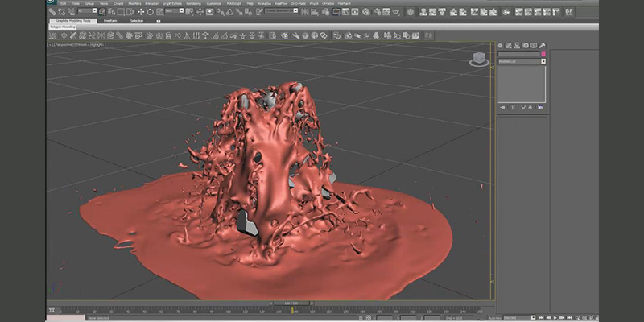The image size is (644, 322).
Task: Click the ViewCube in the viewport
Action: 479,60
